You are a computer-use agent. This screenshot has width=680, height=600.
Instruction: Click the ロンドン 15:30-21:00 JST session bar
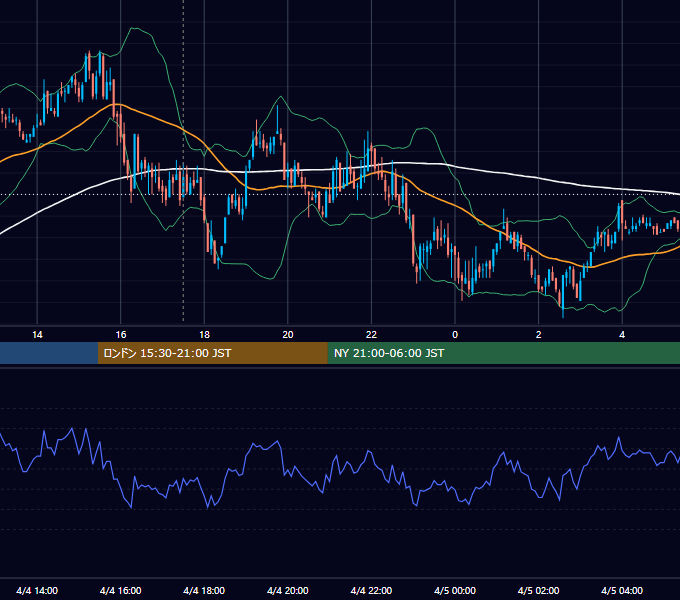(x=212, y=353)
